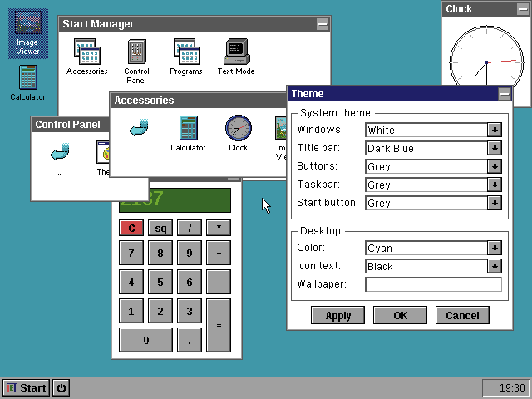
Task: Minimize the Start Manager window
Action: click(x=323, y=24)
